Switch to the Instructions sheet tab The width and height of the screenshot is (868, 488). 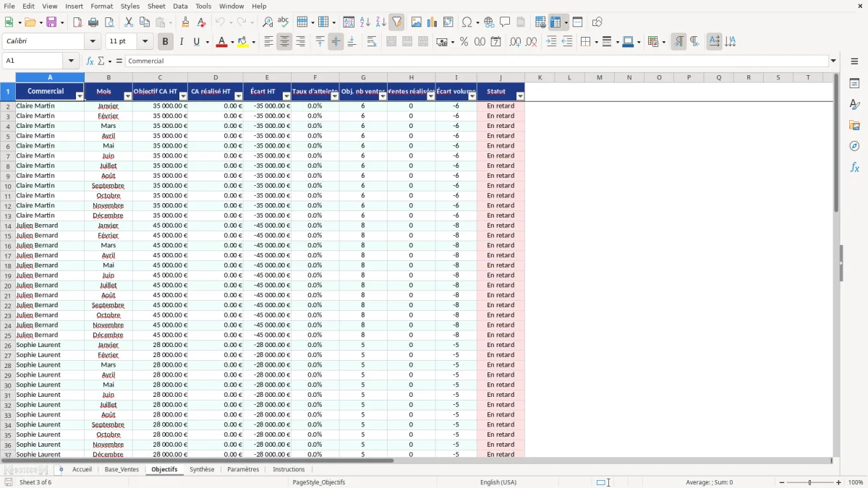[289, 469]
